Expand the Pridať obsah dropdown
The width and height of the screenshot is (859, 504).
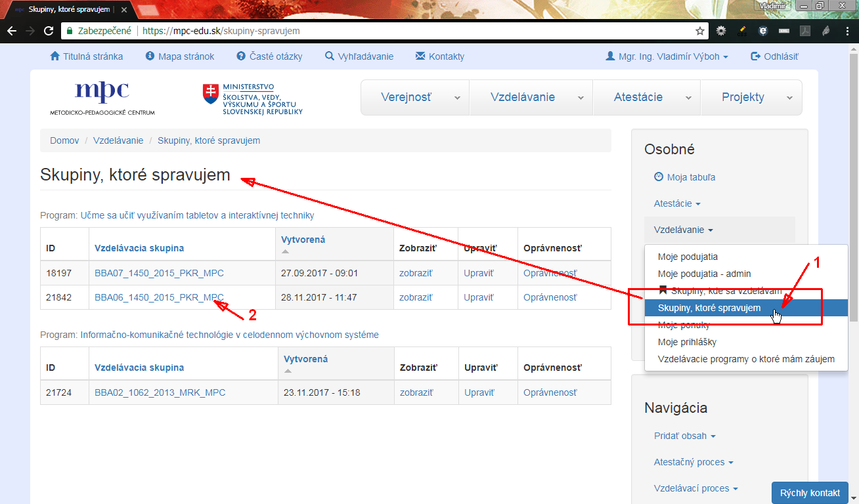click(684, 436)
